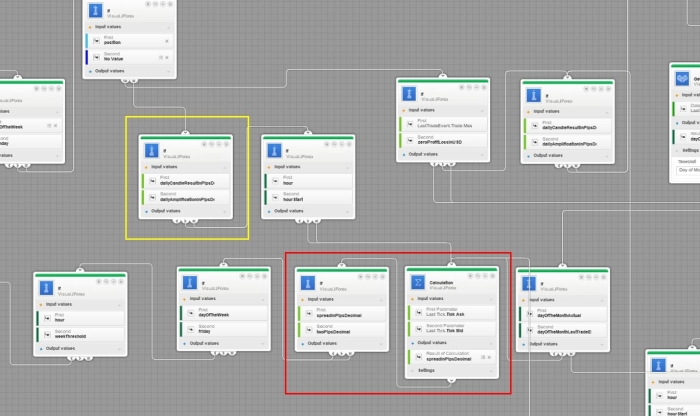Screen dimensions: 700x416
Task: Delete the Result of Calculation spreadInPipsDecimal variable via X
Action: pos(489,357)
